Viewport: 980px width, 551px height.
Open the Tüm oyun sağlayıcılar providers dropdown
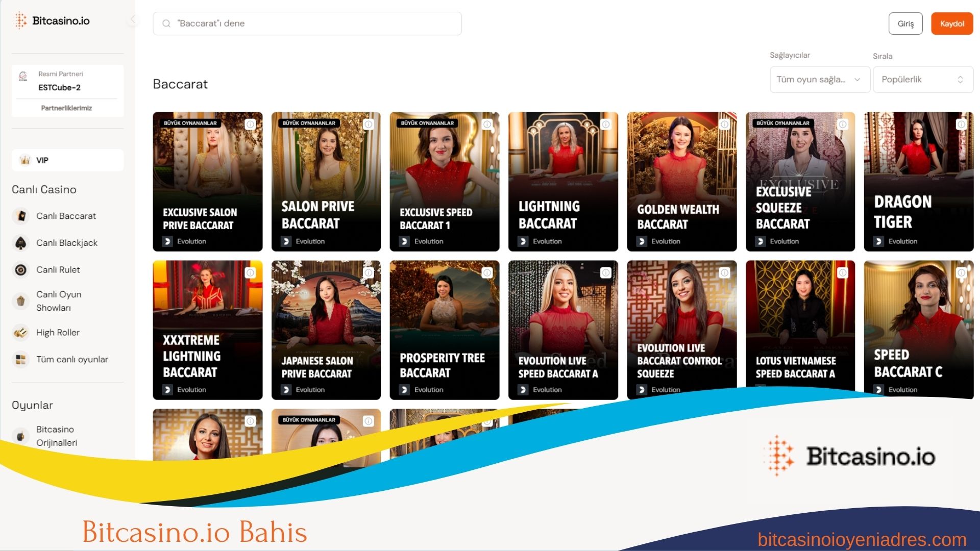pos(820,80)
